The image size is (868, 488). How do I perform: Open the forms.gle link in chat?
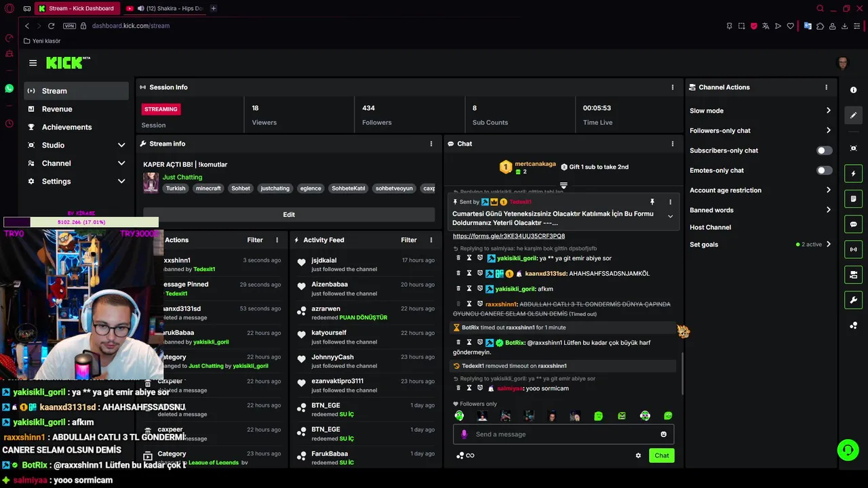[509, 237]
